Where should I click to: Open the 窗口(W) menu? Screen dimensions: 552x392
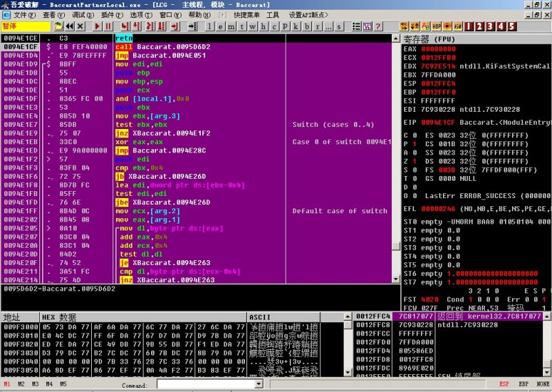click(170, 14)
